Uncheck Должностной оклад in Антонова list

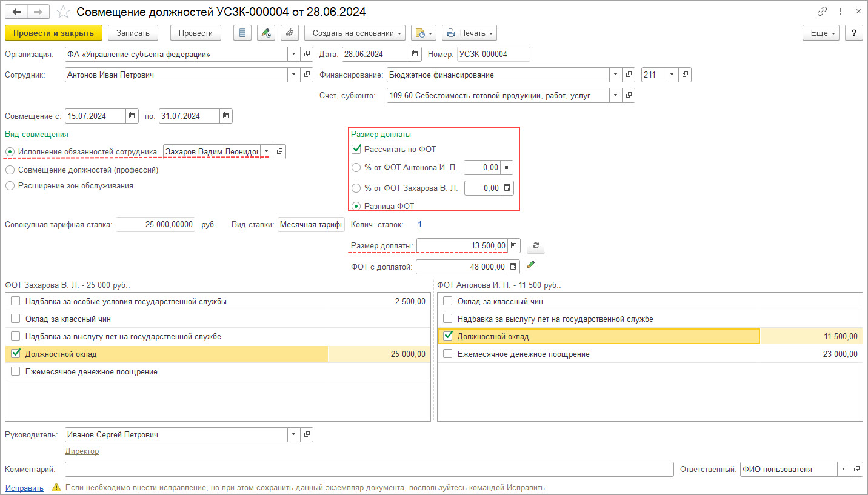point(448,336)
